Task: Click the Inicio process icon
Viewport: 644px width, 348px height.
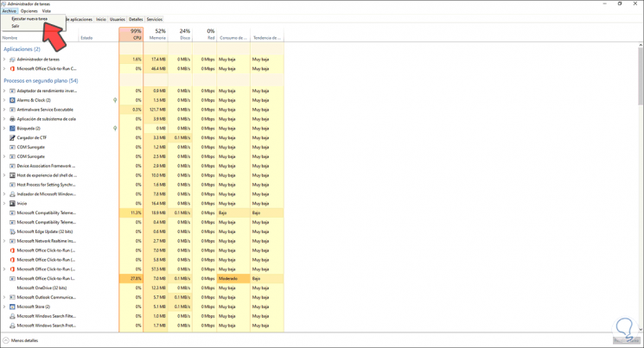Action: [12, 204]
